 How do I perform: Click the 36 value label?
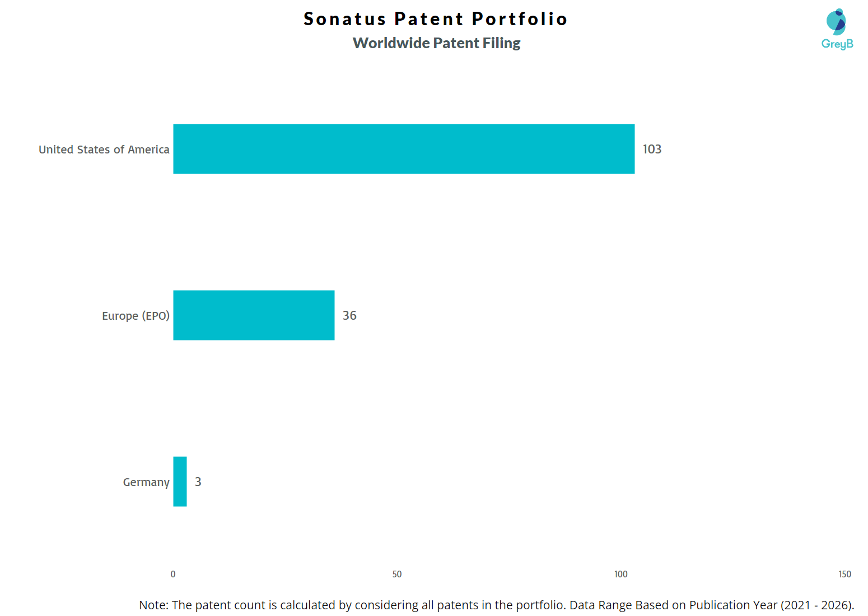point(349,315)
